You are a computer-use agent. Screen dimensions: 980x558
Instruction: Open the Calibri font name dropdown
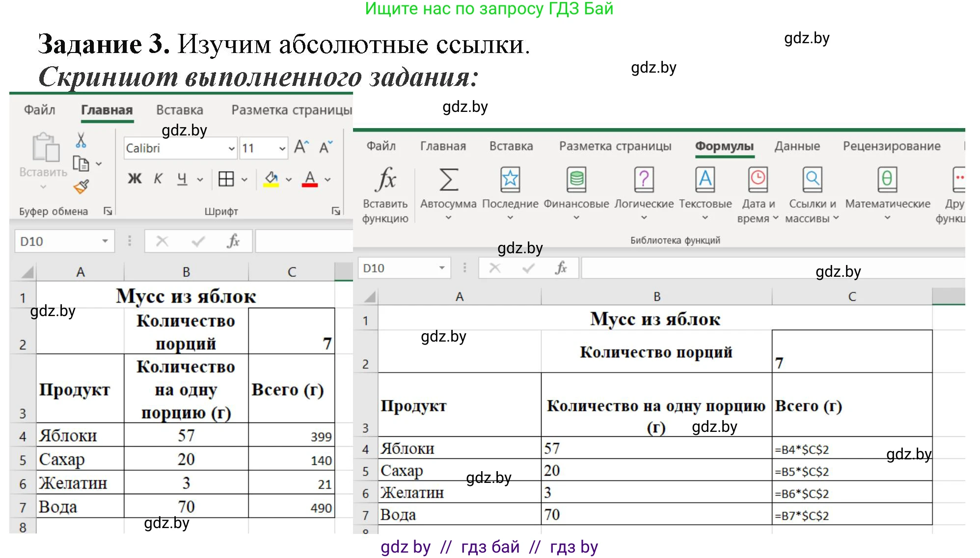(231, 148)
